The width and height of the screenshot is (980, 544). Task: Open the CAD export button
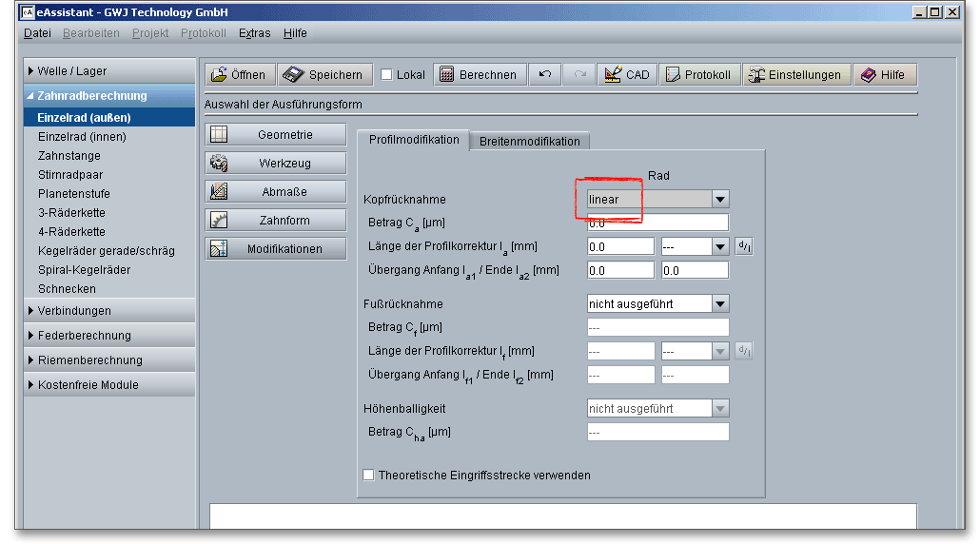coord(626,75)
